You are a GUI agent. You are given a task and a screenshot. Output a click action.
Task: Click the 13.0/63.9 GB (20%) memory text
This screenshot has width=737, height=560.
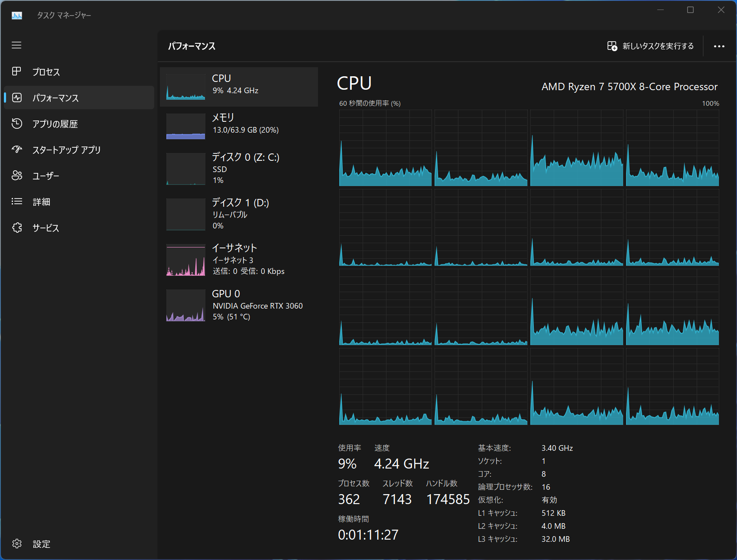246,130
